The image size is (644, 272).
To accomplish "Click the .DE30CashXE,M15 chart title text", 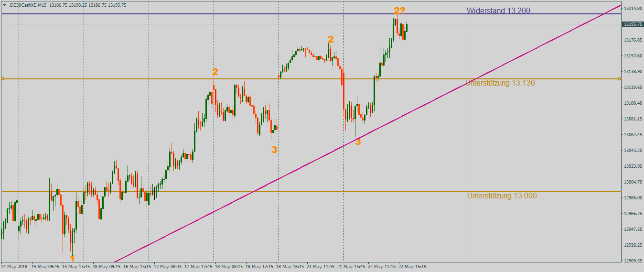I will pyautogui.click(x=27, y=5).
